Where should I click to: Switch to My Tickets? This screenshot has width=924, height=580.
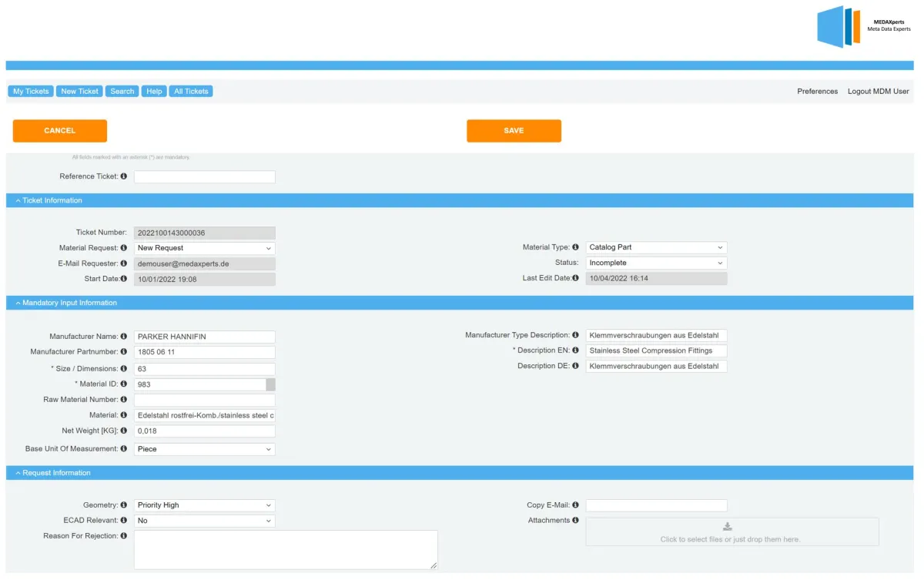click(30, 91)
